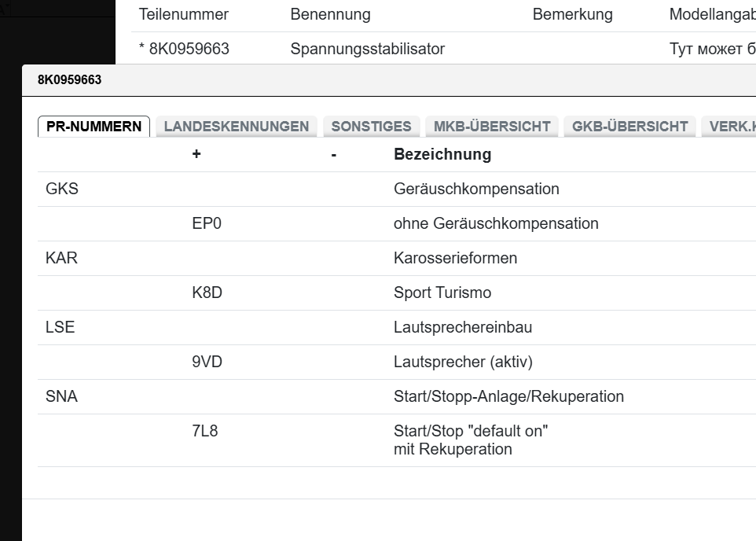Select the SONSTIGES tab
Viewport: 756px width, 541px height.
pyautogui.click(x=371, y=127)
